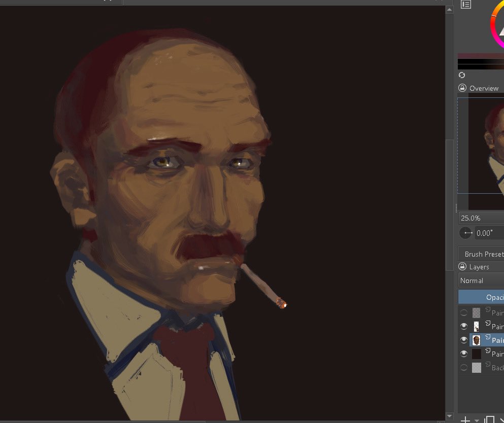Screen dimensions: 504x423
Task: Click the upper black gradient color bar
Action: coord(481,61)
